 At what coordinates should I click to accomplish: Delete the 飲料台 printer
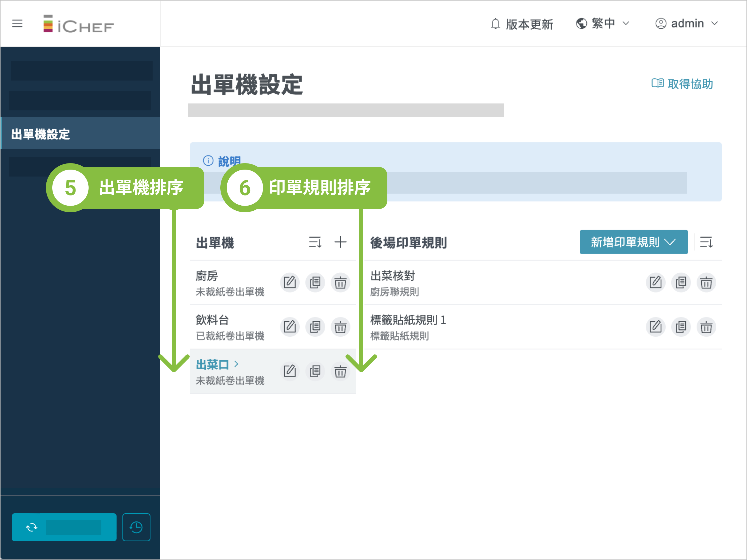point(340,327)
